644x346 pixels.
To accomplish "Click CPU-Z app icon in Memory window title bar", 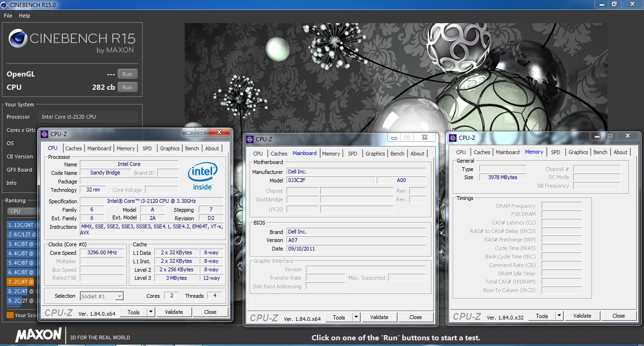I will pyautogui.click(x=453, y=138).
